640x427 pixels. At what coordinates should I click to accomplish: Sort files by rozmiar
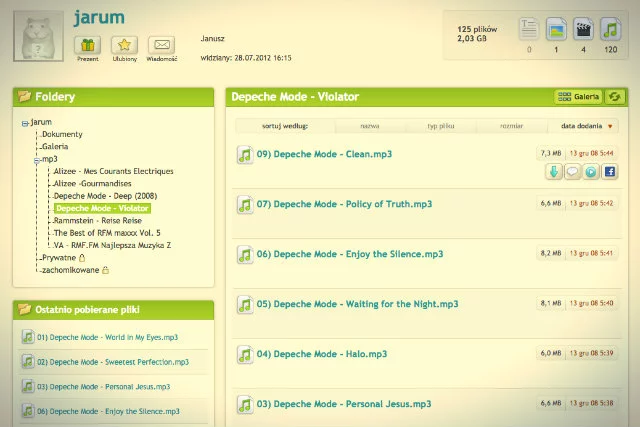pos(511,126)
